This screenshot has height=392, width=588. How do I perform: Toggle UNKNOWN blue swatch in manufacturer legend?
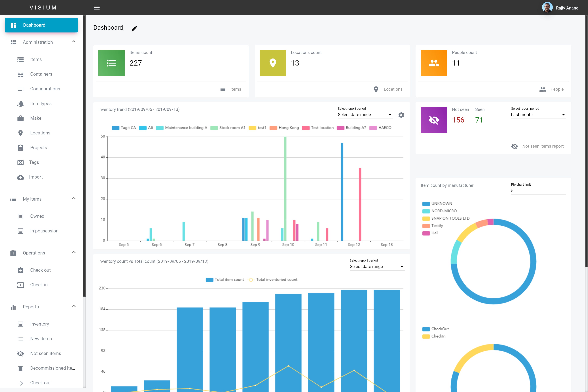(426, 204)
